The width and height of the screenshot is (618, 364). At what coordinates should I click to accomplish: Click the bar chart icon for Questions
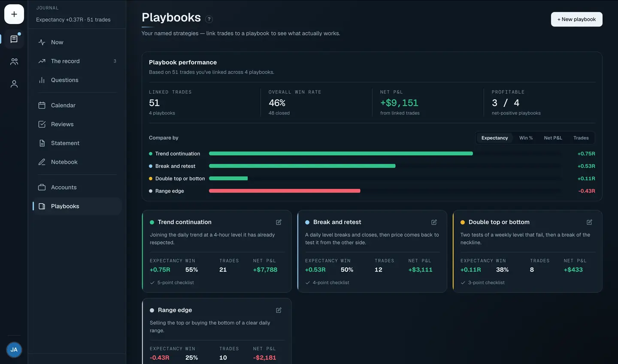pos(42,80)
